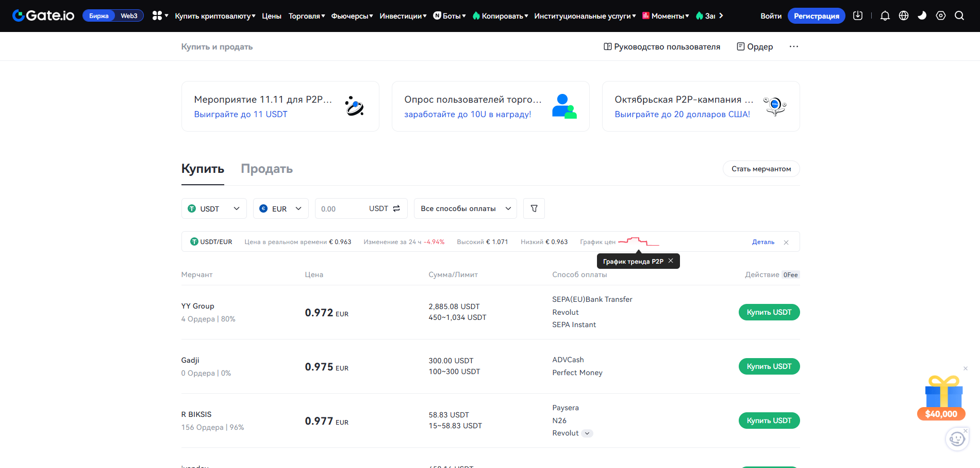The image size is (980, 468).
Task: Close the USDT/EUR price info bar
Action: 786,243
